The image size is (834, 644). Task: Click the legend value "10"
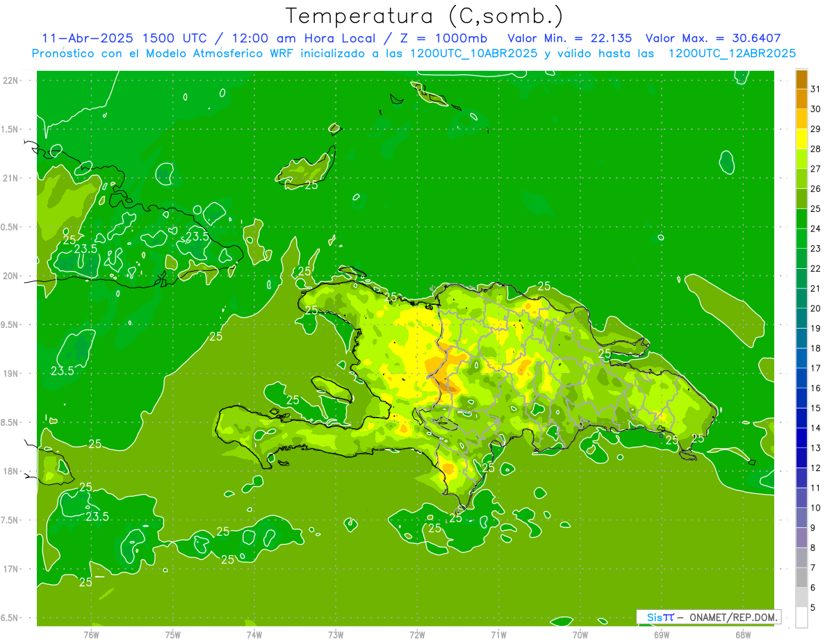815,508
